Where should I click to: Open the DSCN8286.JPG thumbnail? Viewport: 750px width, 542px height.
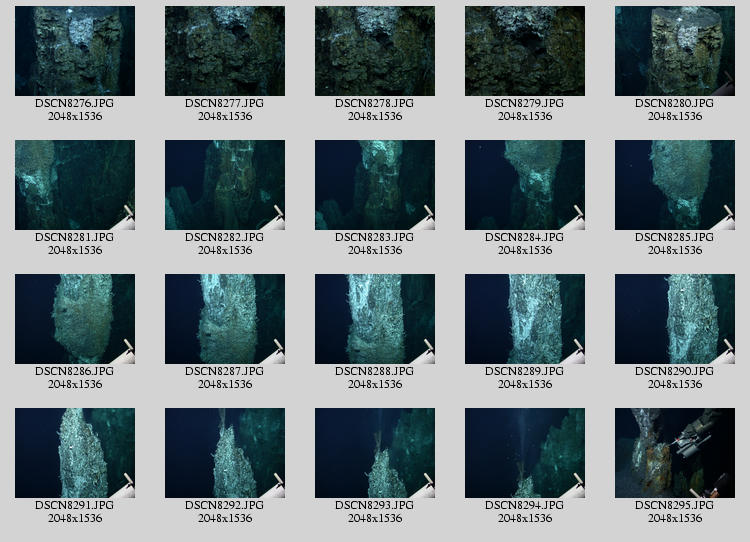pos(75,319)
